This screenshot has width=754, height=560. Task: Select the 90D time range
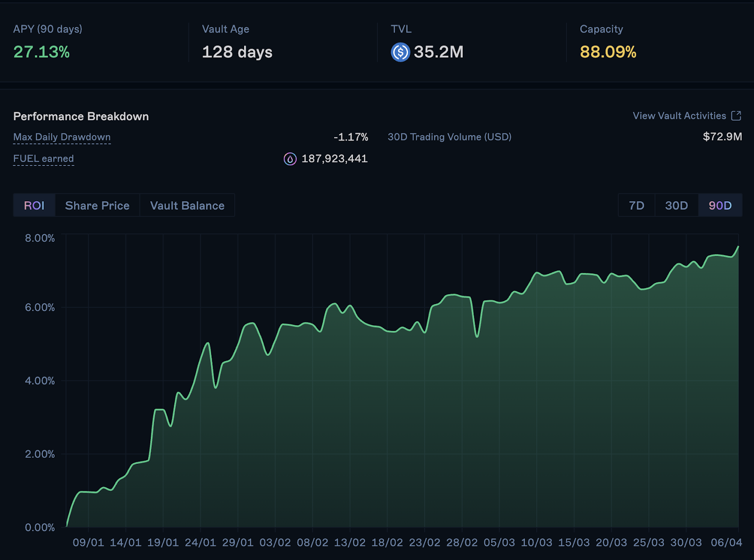coord(720,206)
